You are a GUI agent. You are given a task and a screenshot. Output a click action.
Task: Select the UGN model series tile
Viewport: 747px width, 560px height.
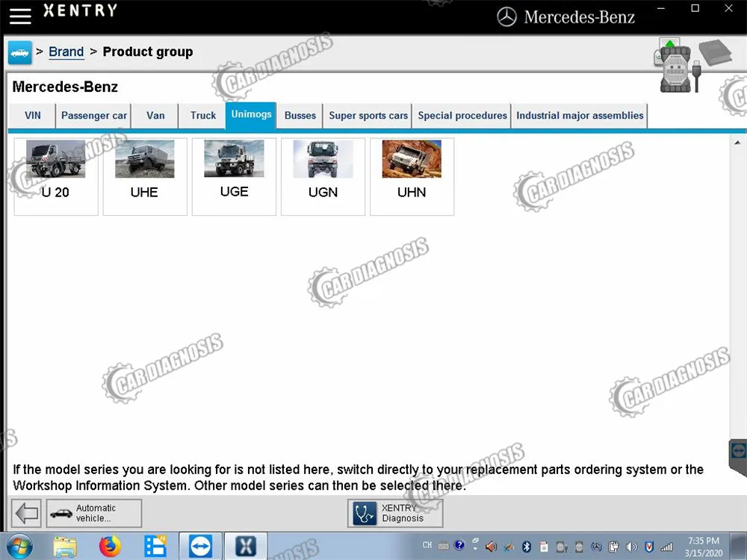pyautogui.click(x=323, y=177)
